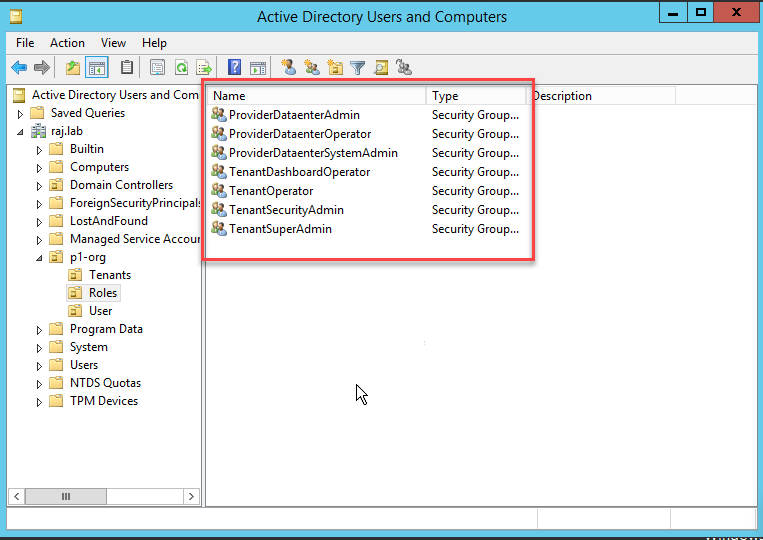The width and height of the screenshot is (763, 540).
Task: Click the application icon in title bar
Action: 16,16
